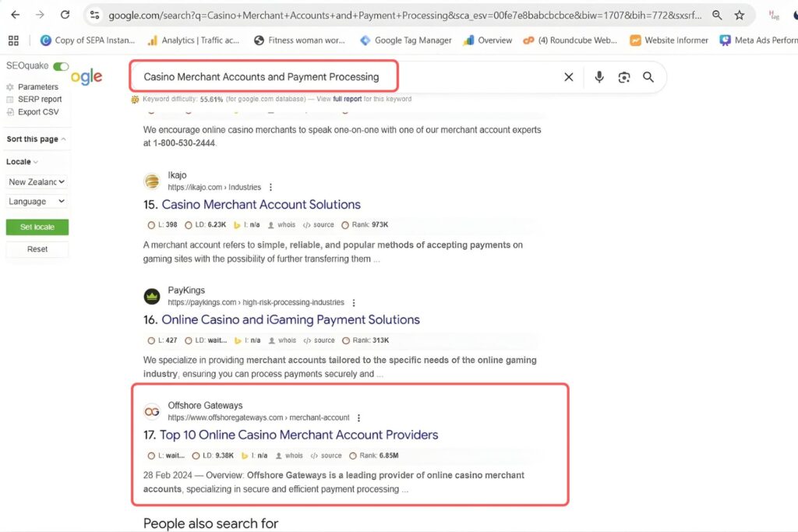Reload the page with the refresh icon
Image resolution: width=798 pixels, height=532 pixels.
click(65, 14)
